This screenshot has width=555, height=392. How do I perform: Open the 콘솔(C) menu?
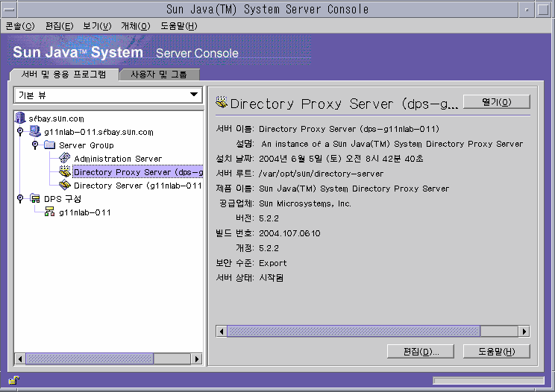point(20,26)
